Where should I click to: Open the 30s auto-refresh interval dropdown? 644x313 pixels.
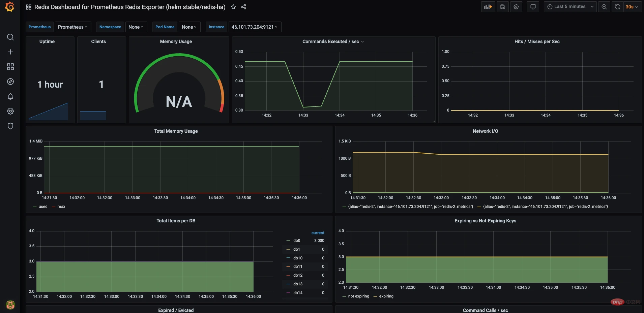coord(631,7)
